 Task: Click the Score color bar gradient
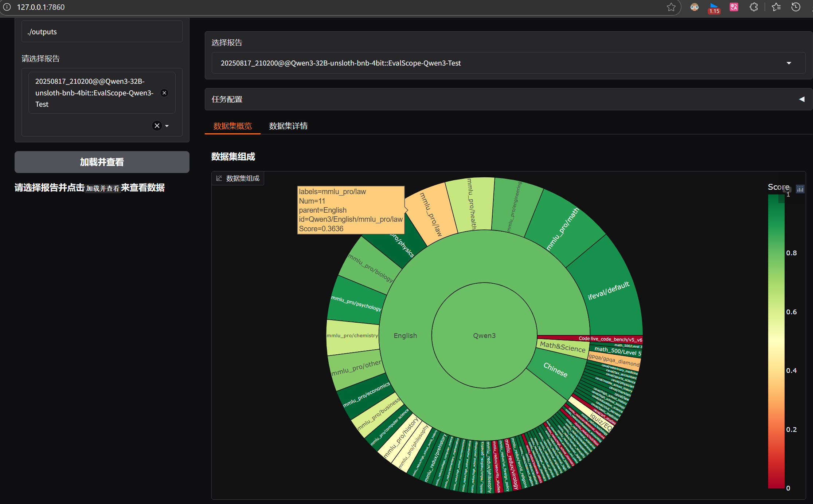coord(776,341)
